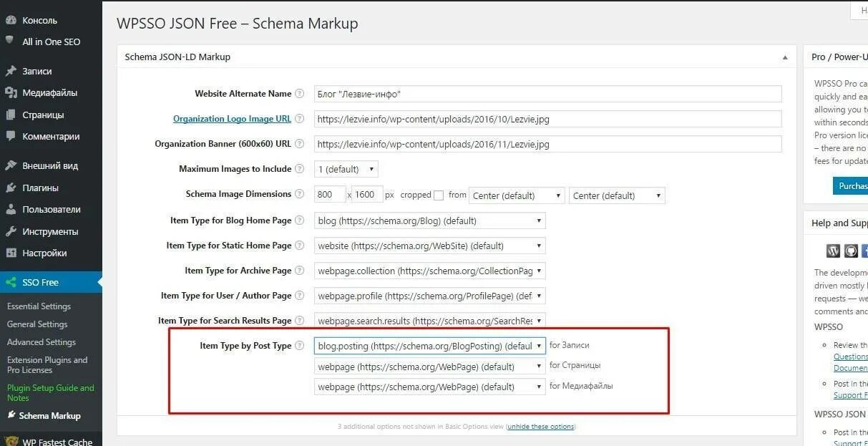Show help for Maximum Images to Include
Image resolution: width=868 pixels, height=446 pixels.
[x=300, y=169]
